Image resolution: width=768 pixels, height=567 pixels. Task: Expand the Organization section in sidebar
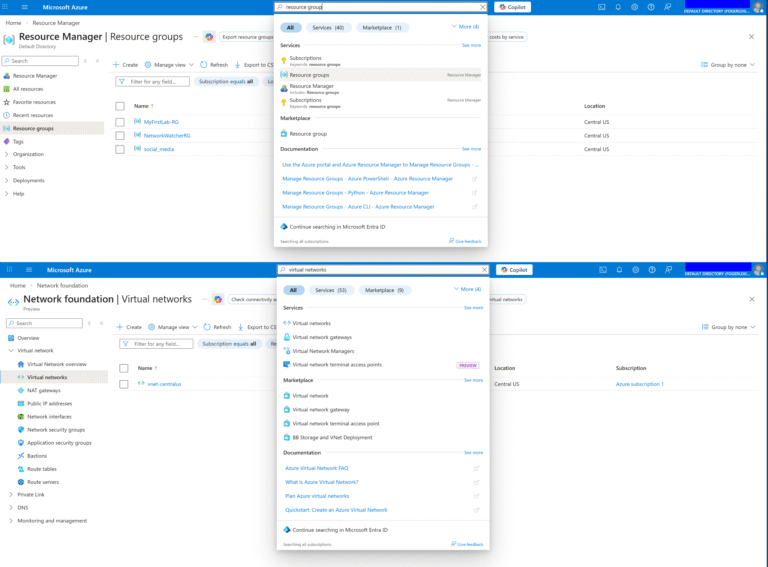7,154
